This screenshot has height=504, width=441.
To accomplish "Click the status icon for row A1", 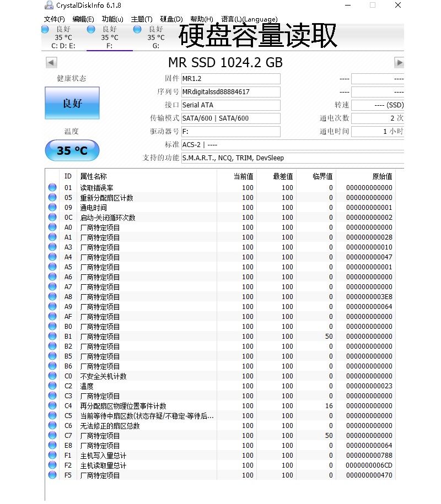I will 52,237.
